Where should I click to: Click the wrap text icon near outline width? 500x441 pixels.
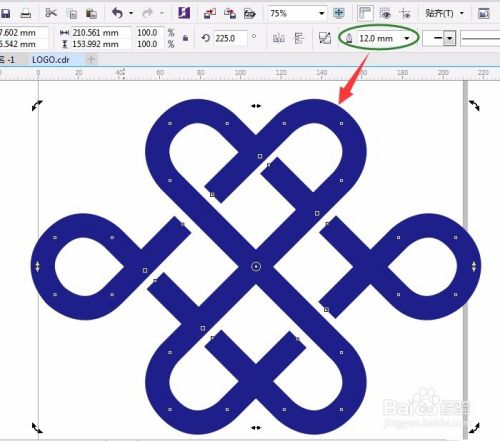click(325, 38)
